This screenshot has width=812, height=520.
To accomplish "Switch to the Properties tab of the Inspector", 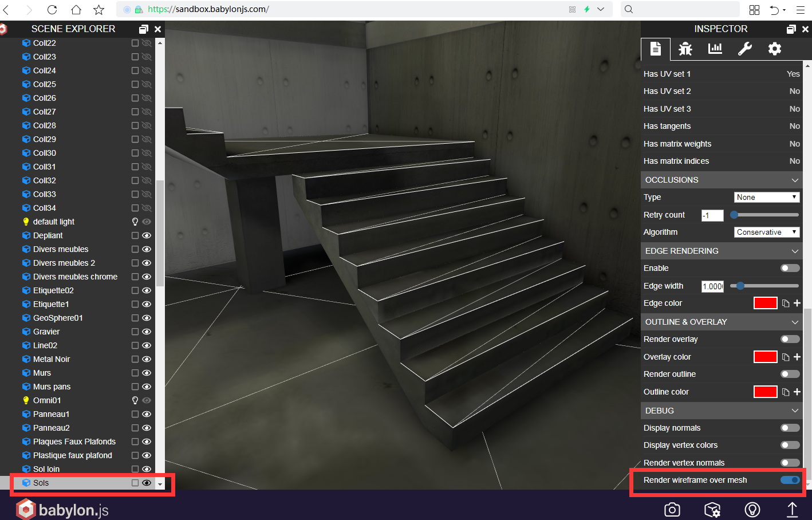I will pyautogui.click(x=656, y=49).
